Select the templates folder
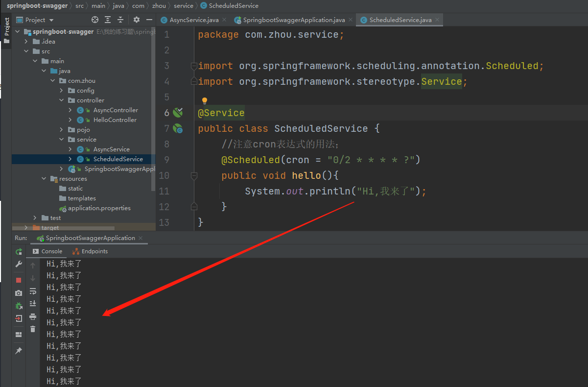 [x=82, y=198]
